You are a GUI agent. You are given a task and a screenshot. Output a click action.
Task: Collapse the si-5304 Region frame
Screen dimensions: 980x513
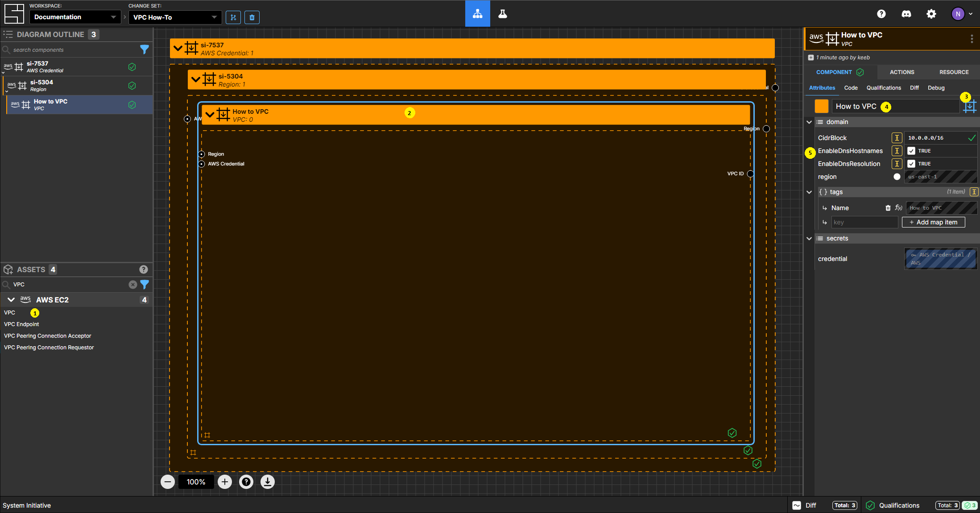point(195,79)
